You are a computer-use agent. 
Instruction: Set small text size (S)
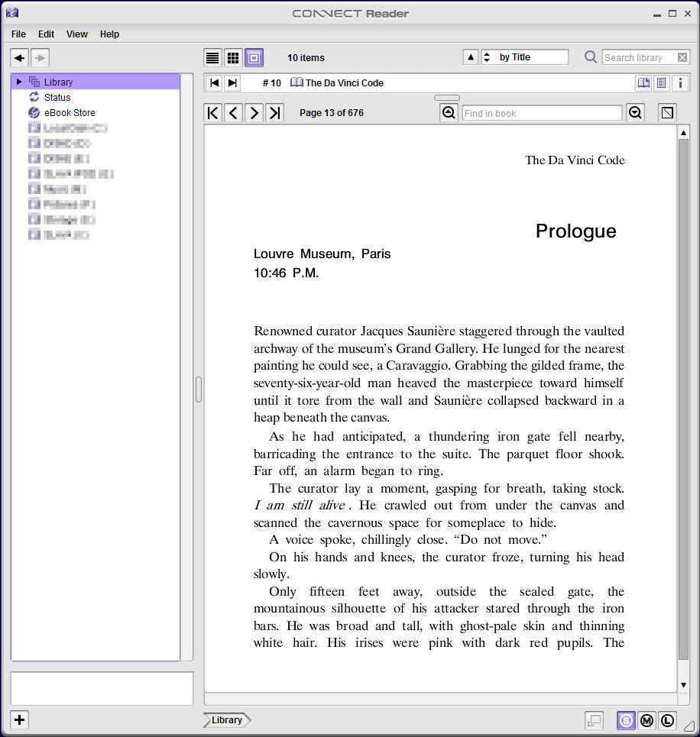pyautogui.click(x=626, y=720)
